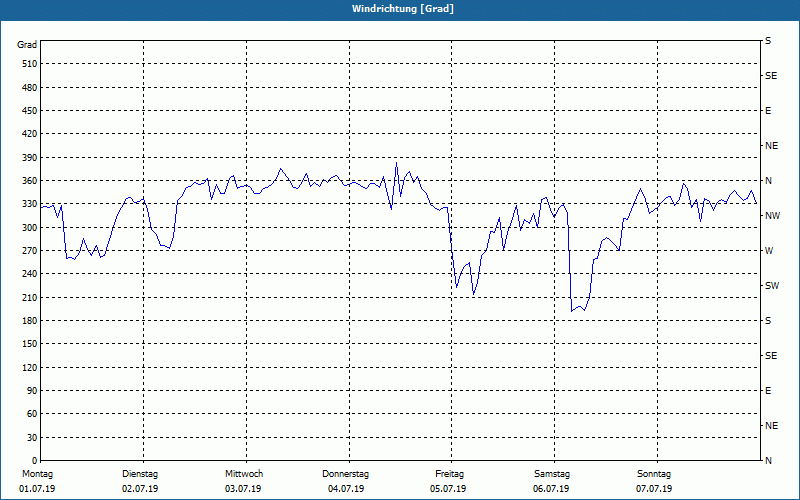Image resolution: width=800 pixels, height=500 pixels.
Task: Select the 150 degree axis label
Action: pos(29,344)
